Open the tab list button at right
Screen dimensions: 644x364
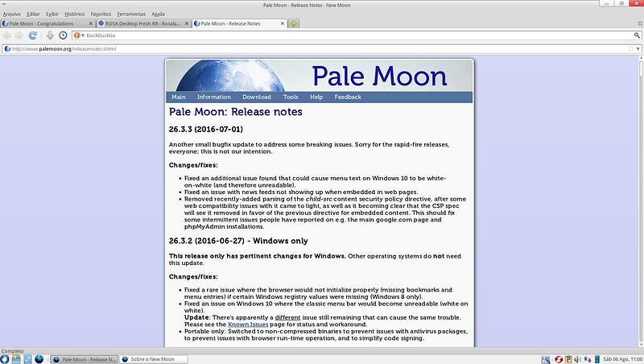pyautogui.click(x=640, y=24)
